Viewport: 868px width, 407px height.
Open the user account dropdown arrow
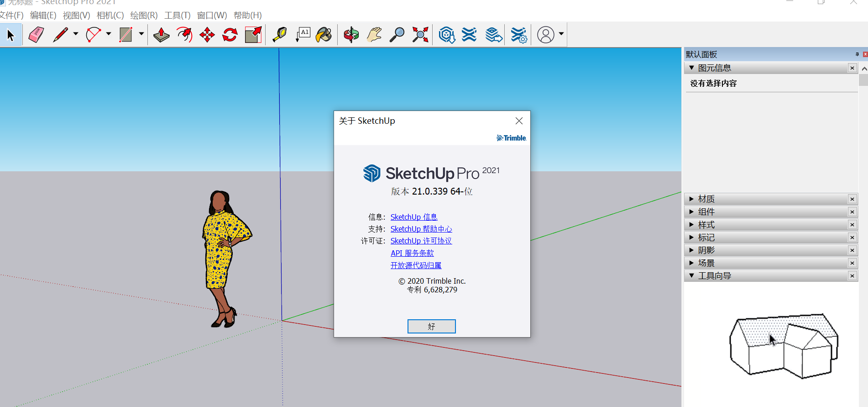561,34
